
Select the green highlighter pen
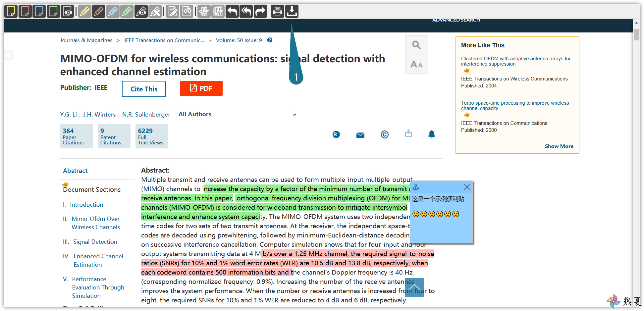pos(127,11)
